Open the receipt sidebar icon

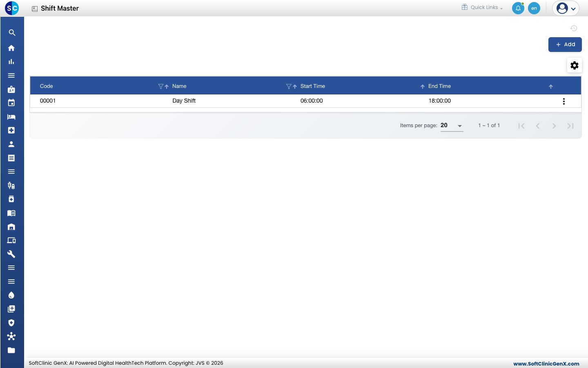click(x=11, y=158)
